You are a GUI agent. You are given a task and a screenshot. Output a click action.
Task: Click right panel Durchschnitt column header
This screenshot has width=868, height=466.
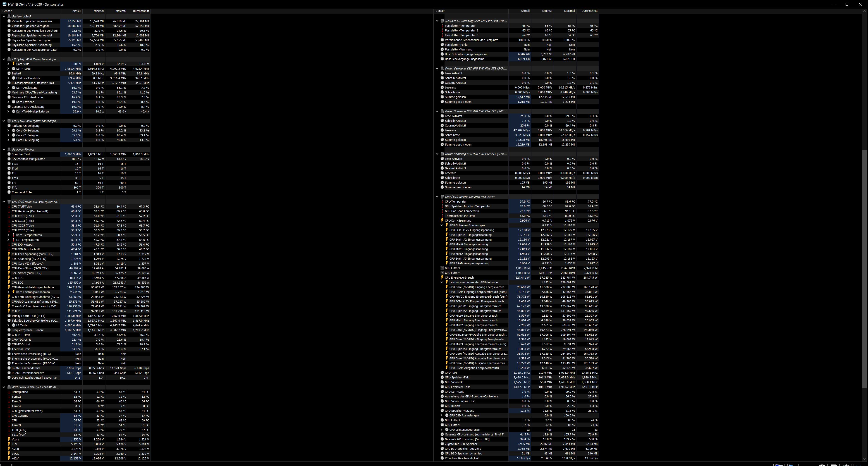tap(589, 11)
